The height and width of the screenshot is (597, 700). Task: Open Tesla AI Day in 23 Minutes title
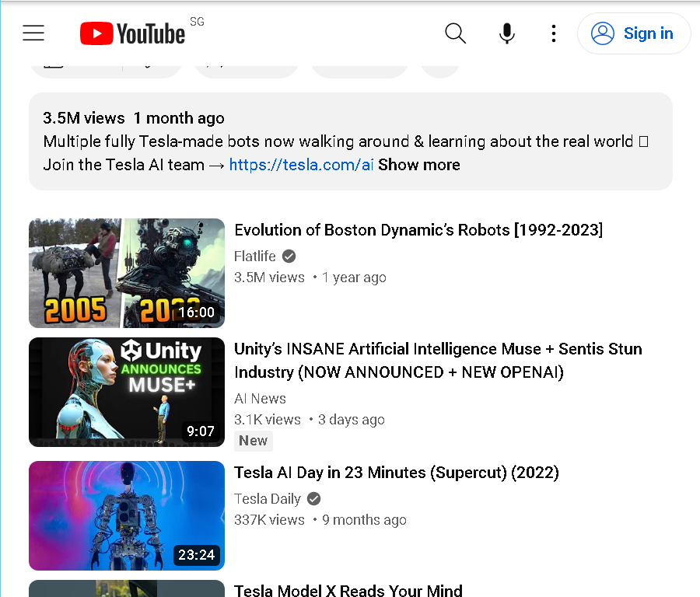[x=397, y=472]
